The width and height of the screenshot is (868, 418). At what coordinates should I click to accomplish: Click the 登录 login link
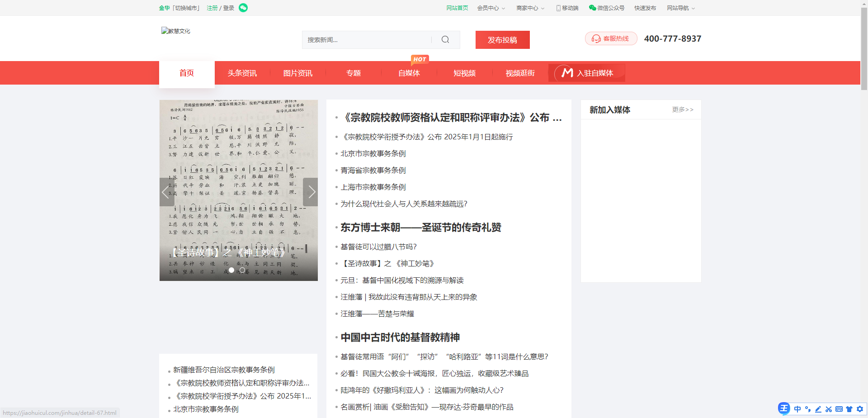229,8
